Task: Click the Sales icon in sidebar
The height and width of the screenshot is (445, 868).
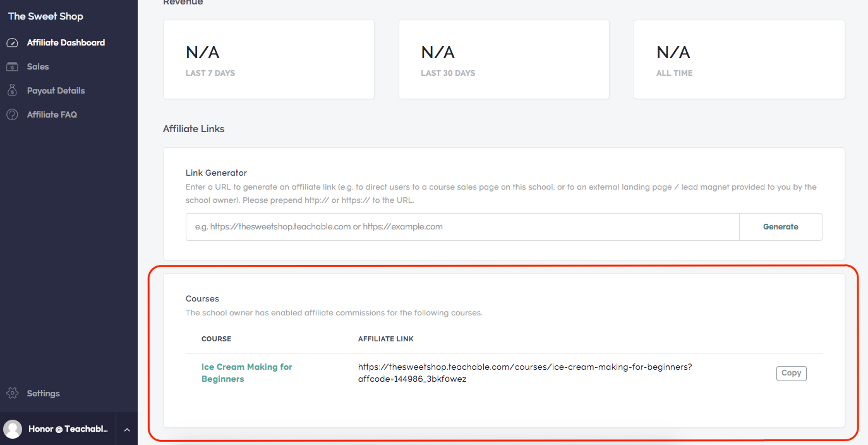Action: point(13,66)
